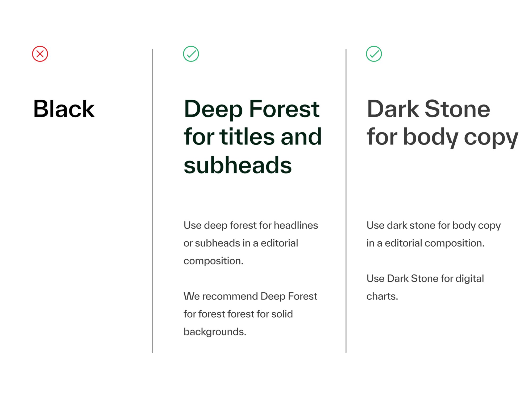Click the word 'composition.' in the middle column

(x=213, y=261)
